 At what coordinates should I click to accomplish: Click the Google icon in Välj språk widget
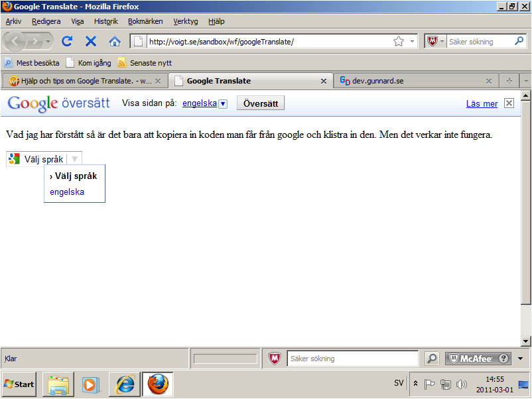pos(14,158)
